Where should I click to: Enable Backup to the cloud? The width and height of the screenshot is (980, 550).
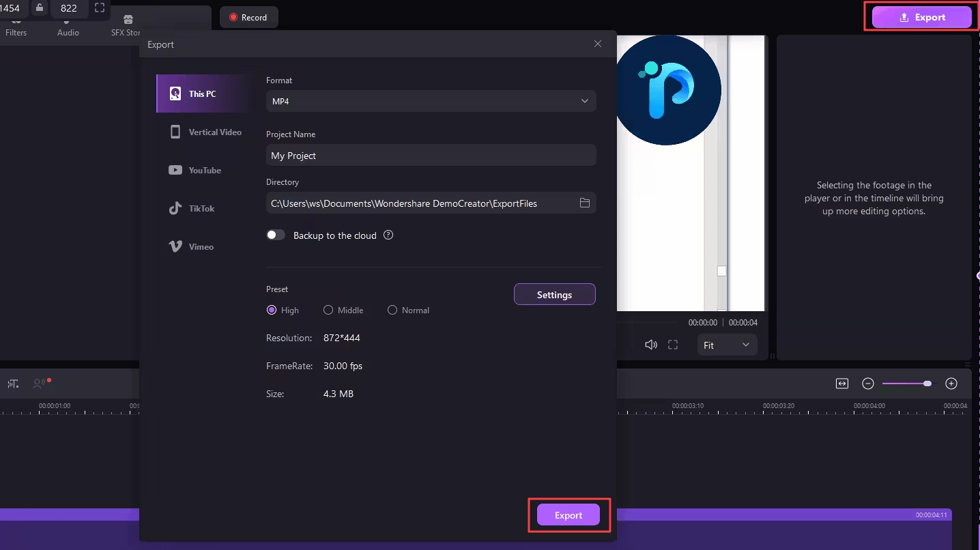[x=276, y=235]
